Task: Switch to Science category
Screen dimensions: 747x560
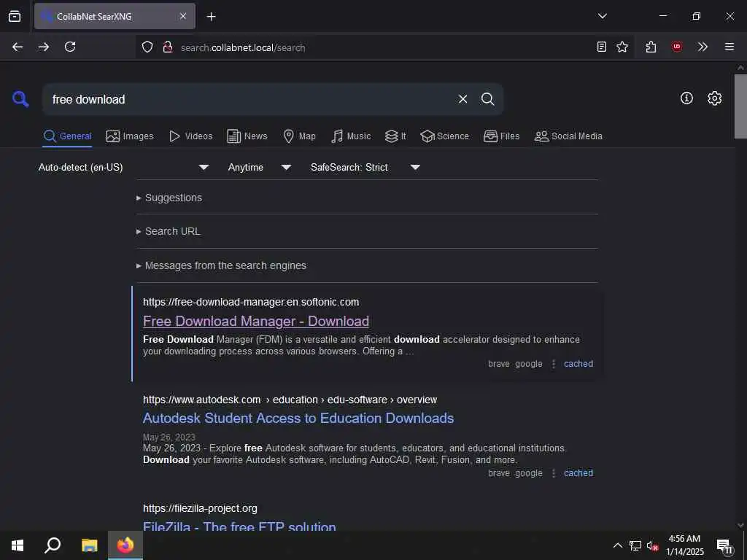Action: (x=444, y=136)
